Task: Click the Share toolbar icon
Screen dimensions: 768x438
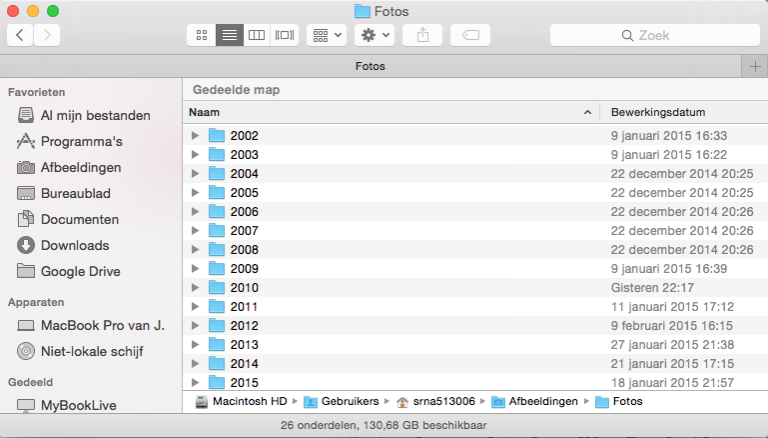Action: [x=422, y=35]
